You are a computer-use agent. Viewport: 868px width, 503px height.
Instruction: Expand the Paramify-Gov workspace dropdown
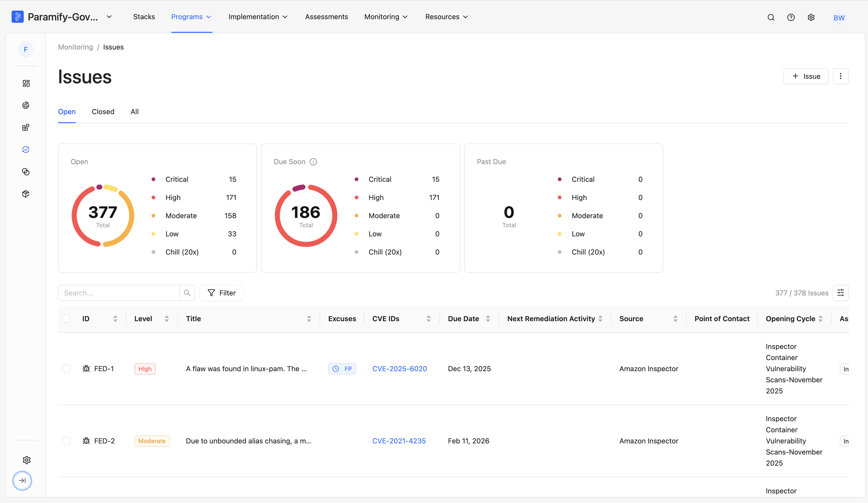point(109,17)
